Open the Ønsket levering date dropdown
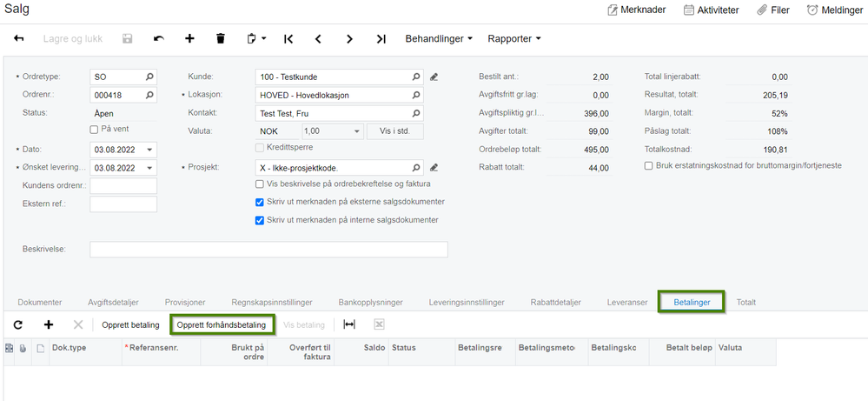 pyautogui.click(x=149, y=168)
